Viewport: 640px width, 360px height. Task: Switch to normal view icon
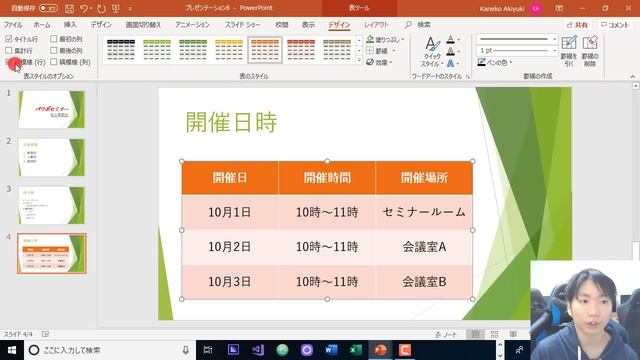click(x=476, y=335)
